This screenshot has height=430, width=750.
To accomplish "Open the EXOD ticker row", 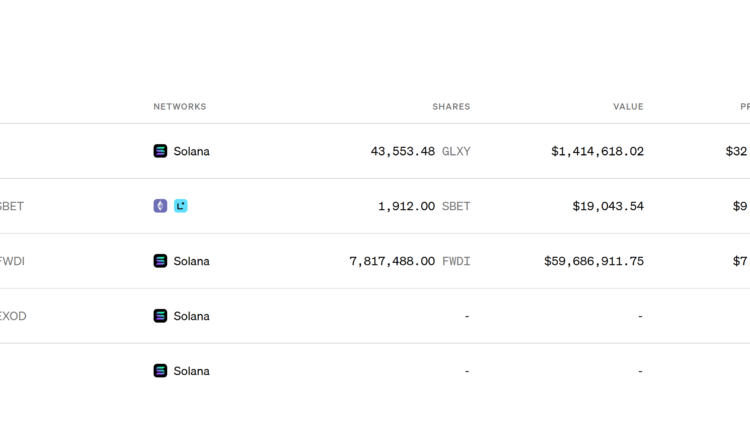I will [x=13, y=316].
